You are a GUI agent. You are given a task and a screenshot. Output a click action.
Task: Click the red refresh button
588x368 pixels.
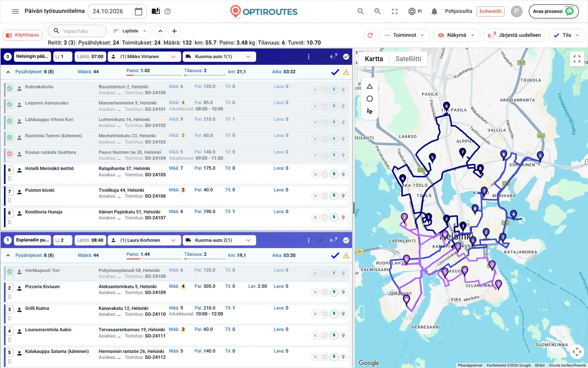pyautogui.click(x=370, y=35)
